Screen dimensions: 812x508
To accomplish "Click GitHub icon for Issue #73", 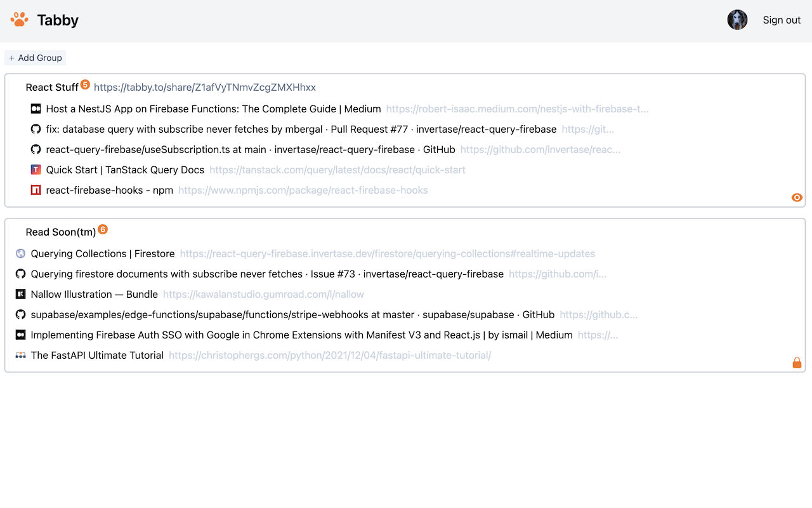I will coord(20,274).
